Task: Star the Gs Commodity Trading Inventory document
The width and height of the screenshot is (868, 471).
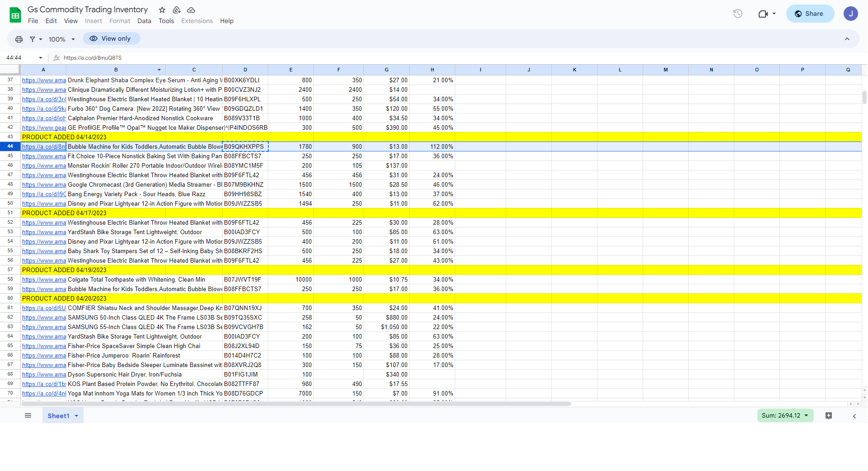Action: (x=162, y=10)
